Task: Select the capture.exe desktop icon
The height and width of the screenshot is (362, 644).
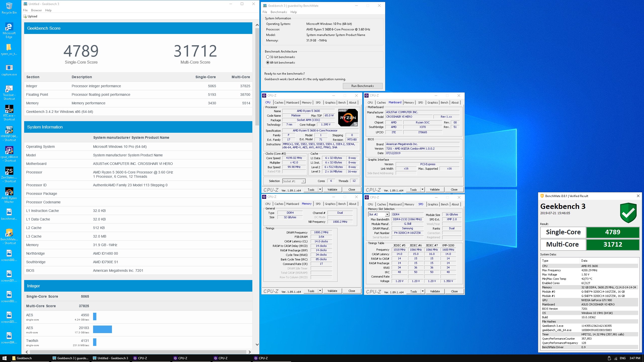Action: 9,70
